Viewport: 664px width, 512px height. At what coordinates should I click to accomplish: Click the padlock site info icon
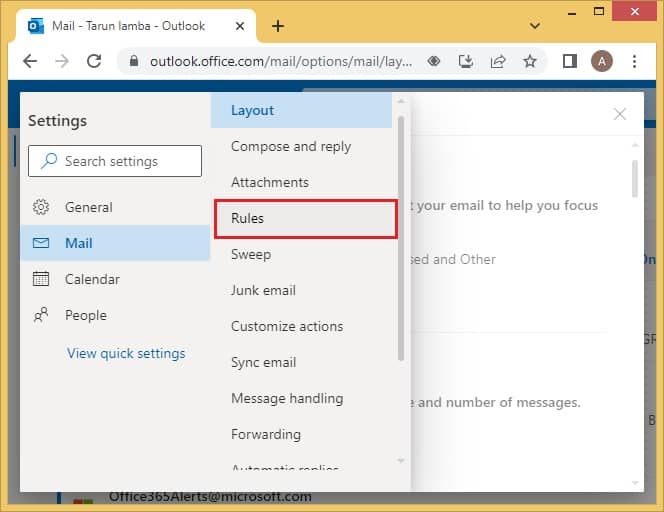pos(134,61)
